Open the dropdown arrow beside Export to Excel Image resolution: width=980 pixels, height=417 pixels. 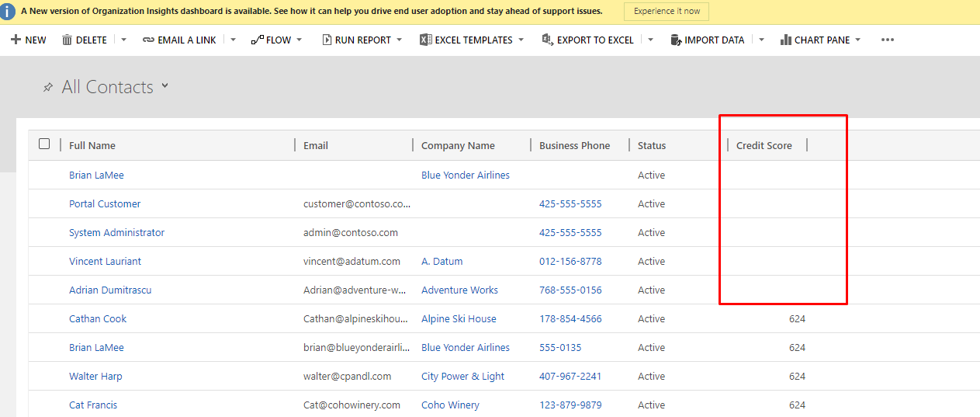650,40
